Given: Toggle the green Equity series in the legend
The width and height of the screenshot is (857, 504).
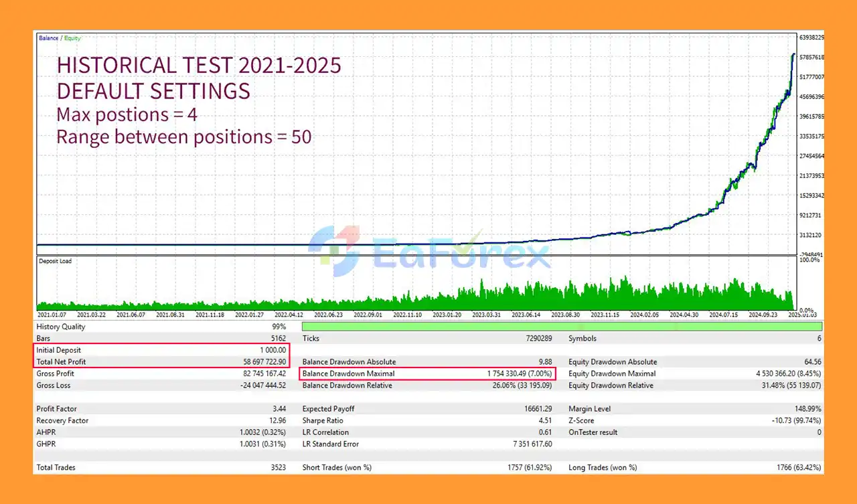Looking at the screenshot, I should (x=72, y=38).
